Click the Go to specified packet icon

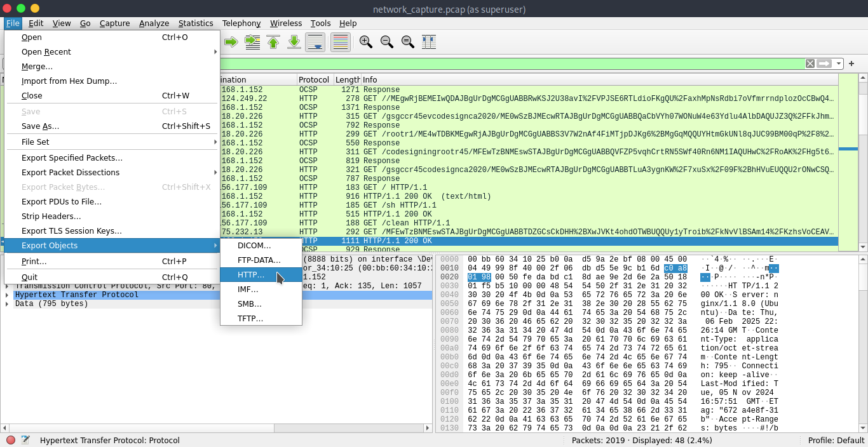252,42
